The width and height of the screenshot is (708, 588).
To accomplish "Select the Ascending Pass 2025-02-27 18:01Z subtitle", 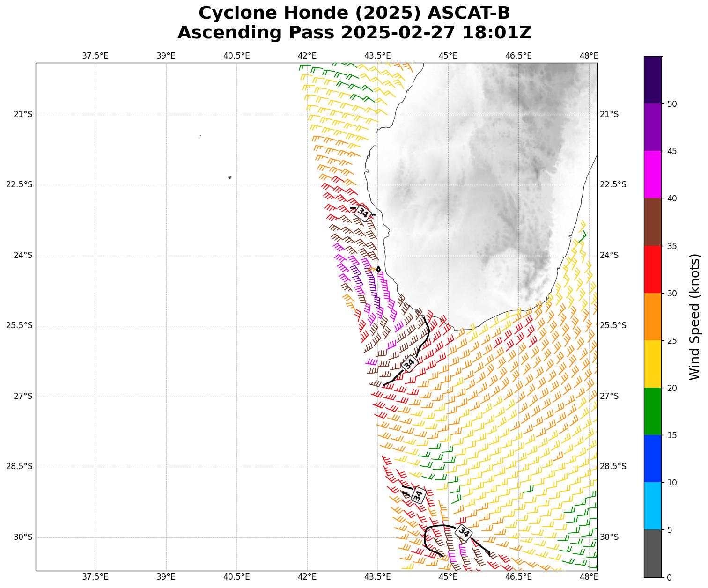I will [x=354, y=33].
